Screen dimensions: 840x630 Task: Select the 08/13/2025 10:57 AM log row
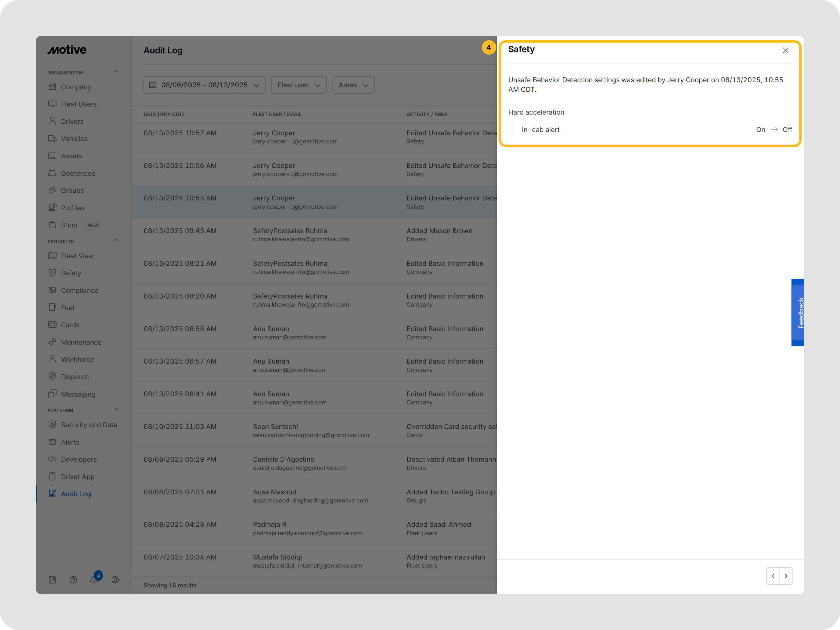pos(314,137)
